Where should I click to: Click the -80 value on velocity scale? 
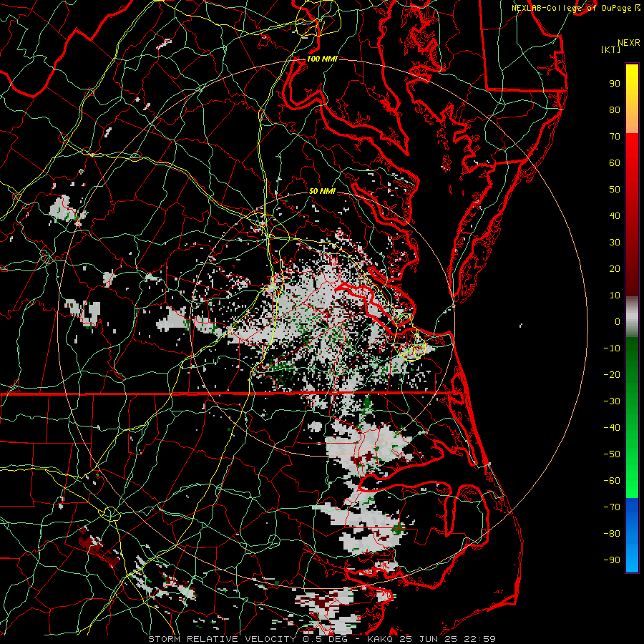coord(612,534)
